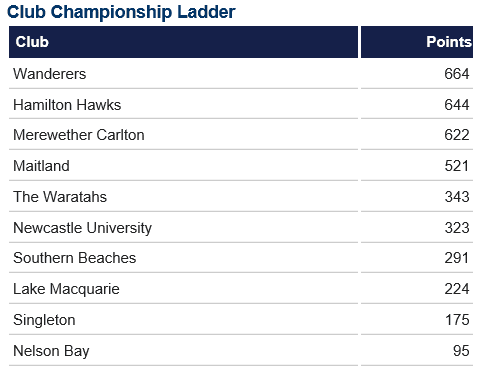
Task: Click the Singleton club name
Action: tap(44, 320)
